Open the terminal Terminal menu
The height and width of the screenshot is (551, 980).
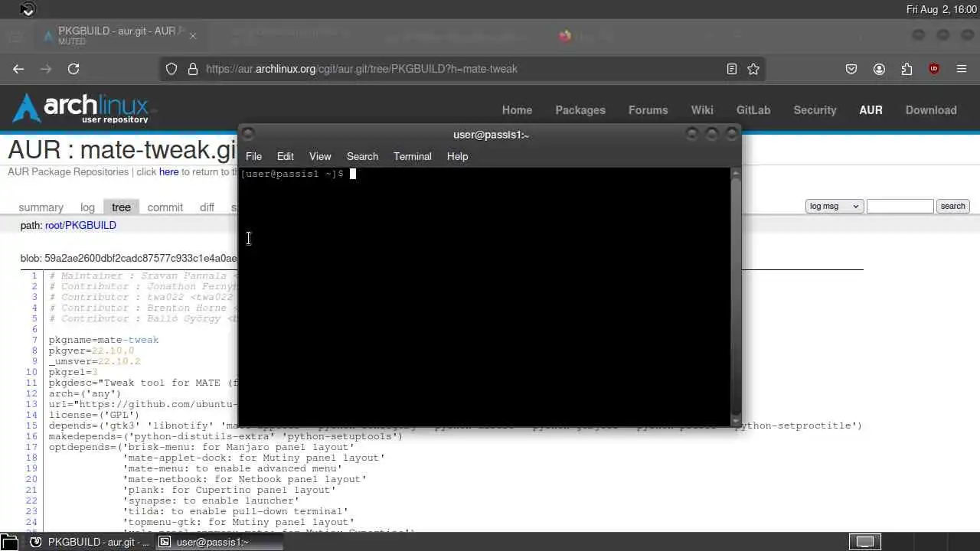(x=413, y=156)
